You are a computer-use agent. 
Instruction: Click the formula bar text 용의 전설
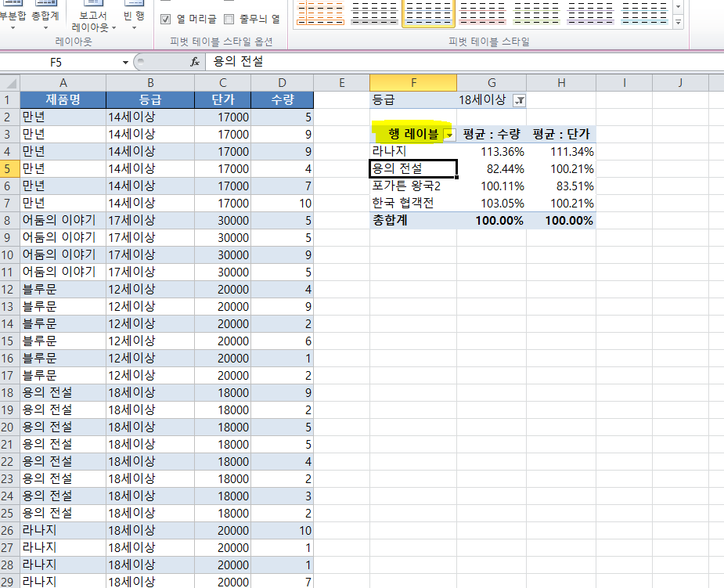coord(238,62)
